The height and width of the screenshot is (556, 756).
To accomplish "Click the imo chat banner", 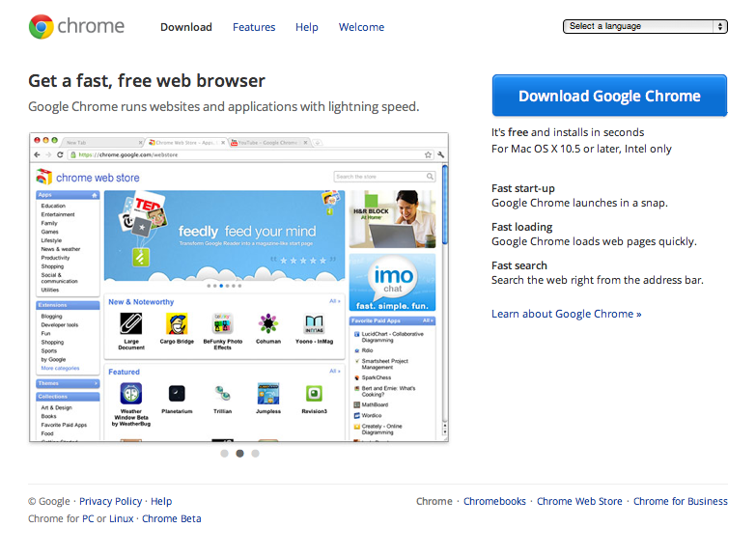I will (392, 282).
